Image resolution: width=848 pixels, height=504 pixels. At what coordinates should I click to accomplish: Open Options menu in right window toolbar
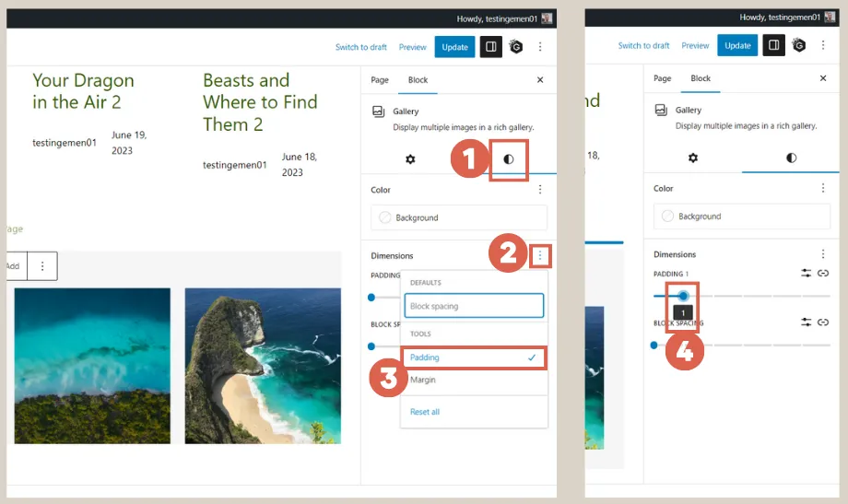[822, 45]
